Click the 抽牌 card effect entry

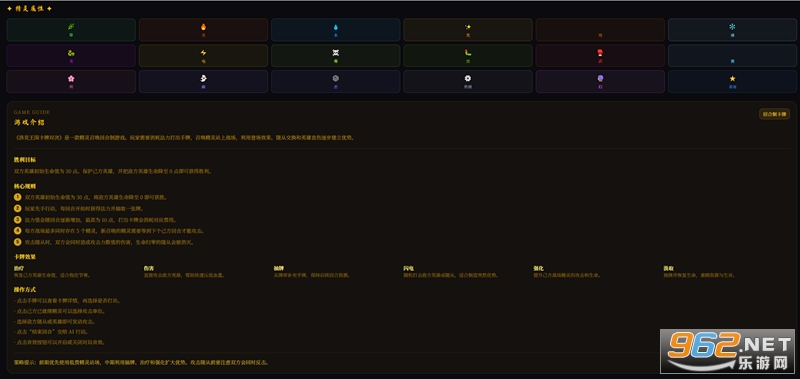tap(312, 271)
